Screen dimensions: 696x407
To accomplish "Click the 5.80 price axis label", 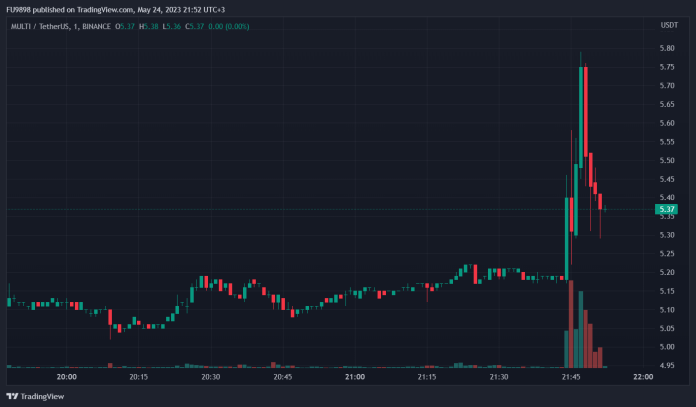I will click(666, 48).
